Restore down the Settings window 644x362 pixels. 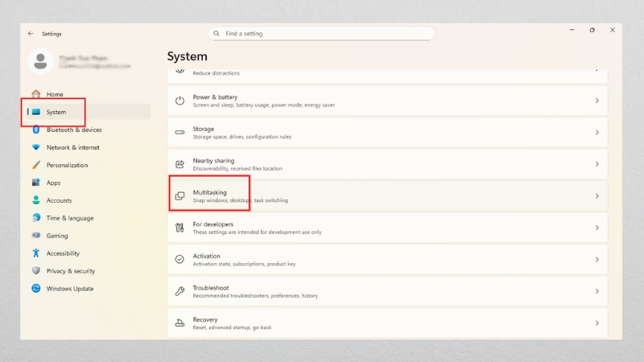click(x=592, y=30)
